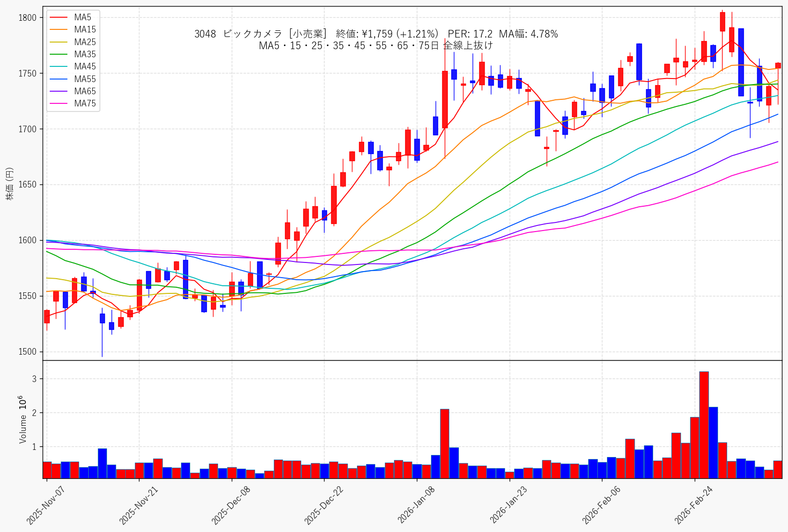
Task: Click the MA75 legend label
Action: (x=85, y=103)
